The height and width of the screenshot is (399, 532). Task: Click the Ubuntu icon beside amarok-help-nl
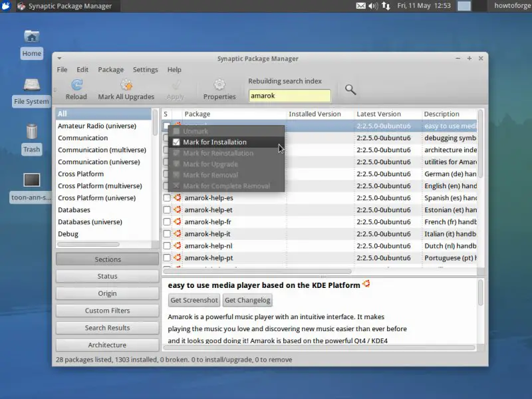pos(178,245)
